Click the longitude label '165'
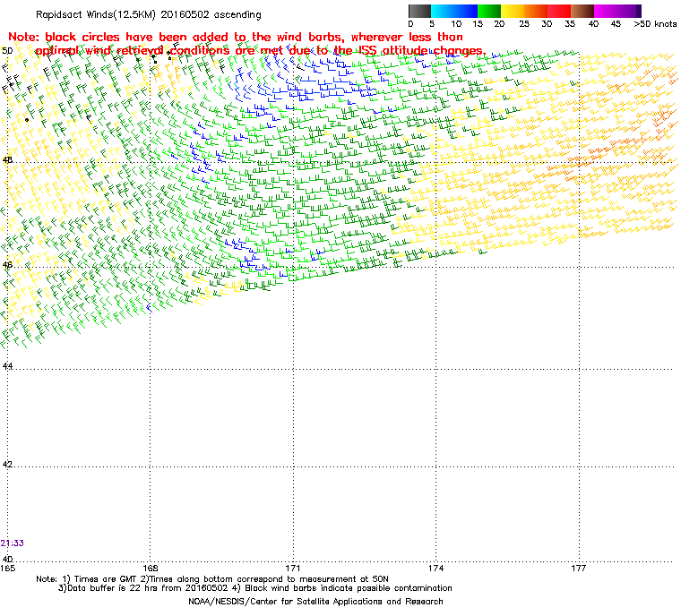 [8, 569]
